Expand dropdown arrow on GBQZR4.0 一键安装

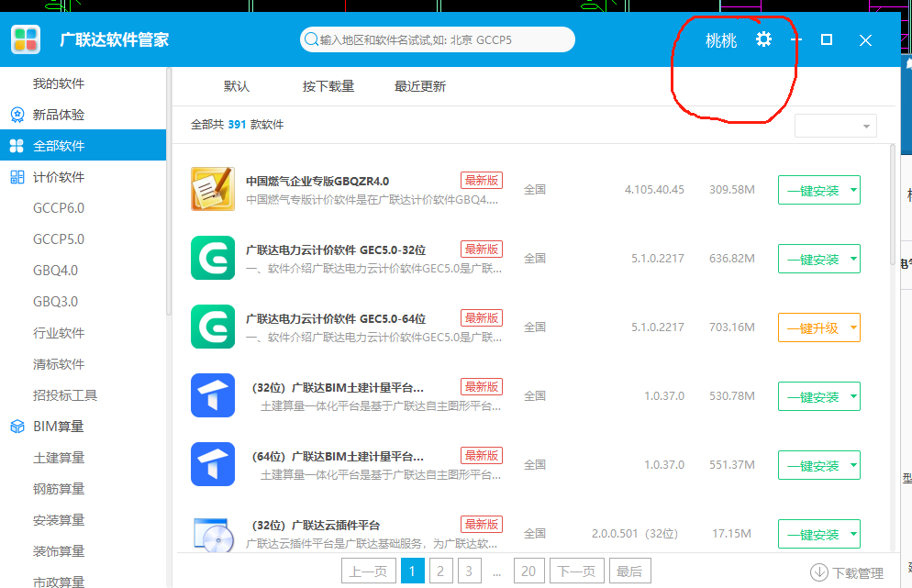point(853,190)
